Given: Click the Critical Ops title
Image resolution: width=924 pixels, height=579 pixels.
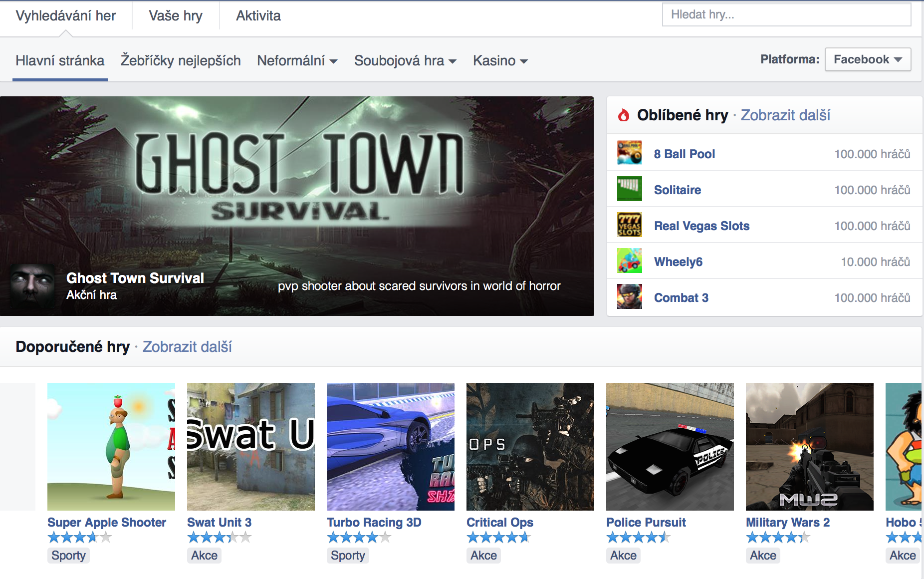Looking at the screenshot, I should pyautogui.click(x=500, y=523).
